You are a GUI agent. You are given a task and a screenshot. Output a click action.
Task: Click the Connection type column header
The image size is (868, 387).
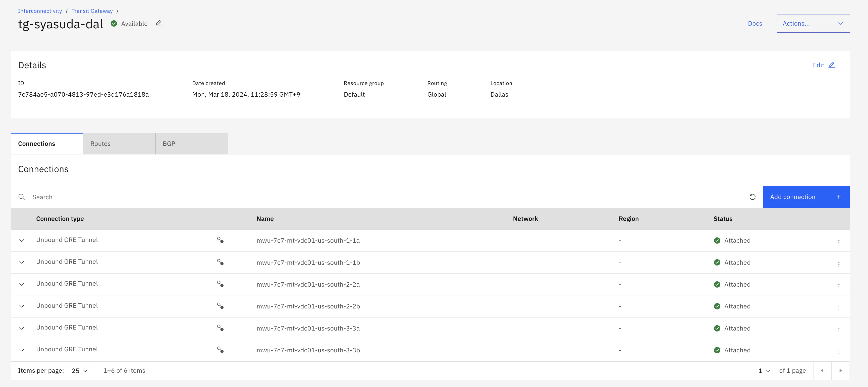pos(60,219)
